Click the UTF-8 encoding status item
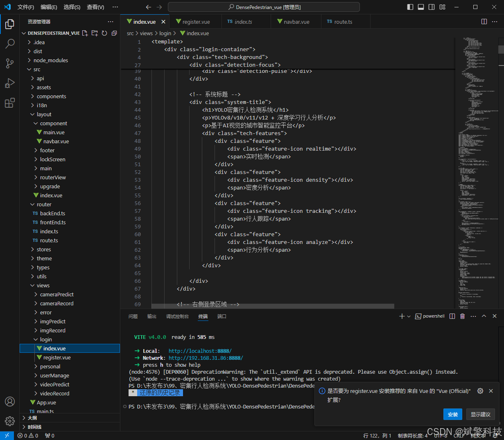The height and width of the screenshot is (440, 504). click(441, 435)
